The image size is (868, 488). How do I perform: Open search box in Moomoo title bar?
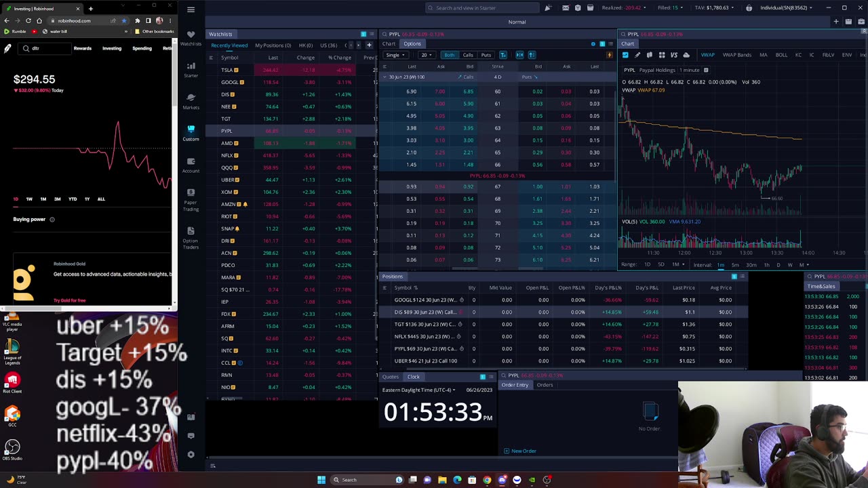click(483, 8)
